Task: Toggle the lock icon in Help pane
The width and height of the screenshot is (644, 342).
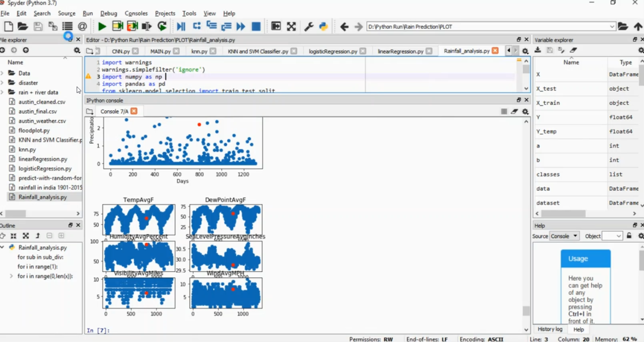Action: (629, 236)
